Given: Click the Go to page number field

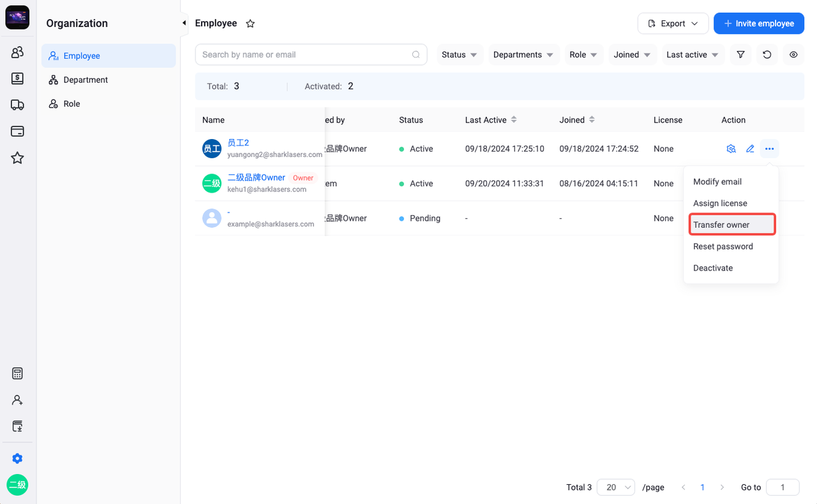Looking at the screenshot, I should [x=783, y=487].
